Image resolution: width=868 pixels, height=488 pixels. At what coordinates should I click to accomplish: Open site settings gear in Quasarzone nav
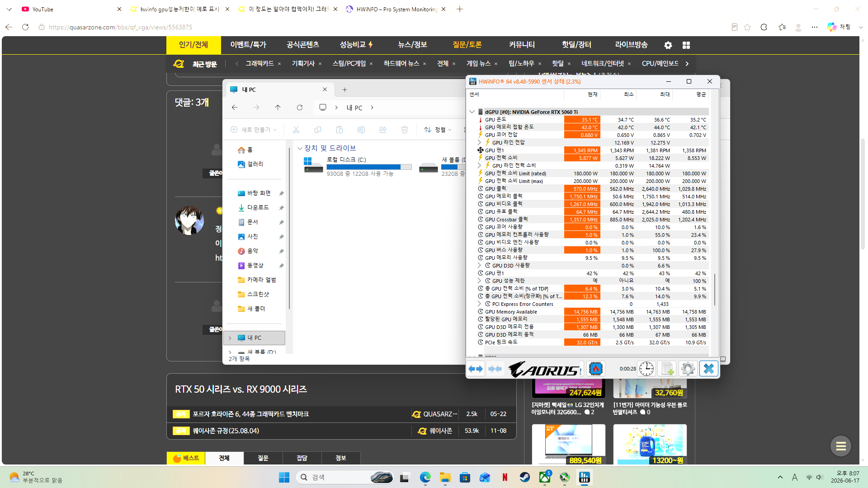point(668,45)
